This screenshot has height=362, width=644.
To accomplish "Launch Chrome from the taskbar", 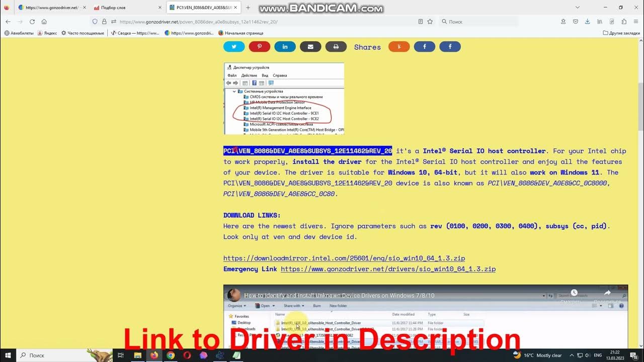I will (x=171, y=355).
